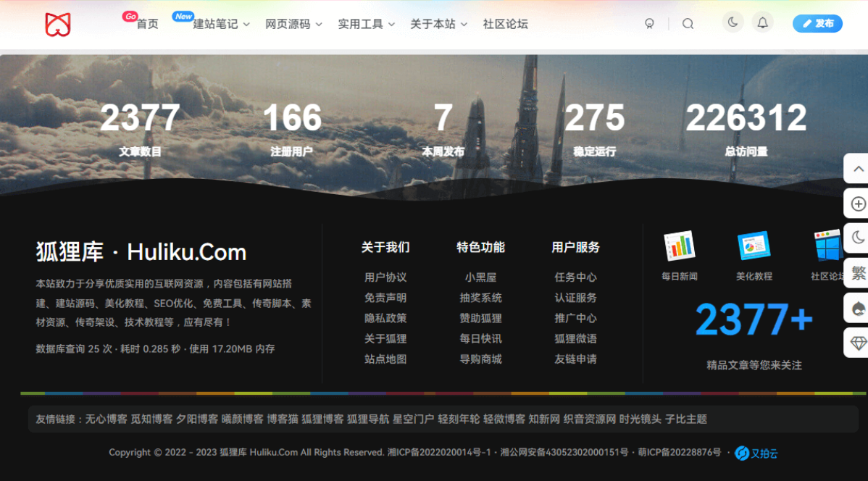Open the medal ranking icon in header
The height and width of the screenshot is (481, 868).
(x=649, y=24)
